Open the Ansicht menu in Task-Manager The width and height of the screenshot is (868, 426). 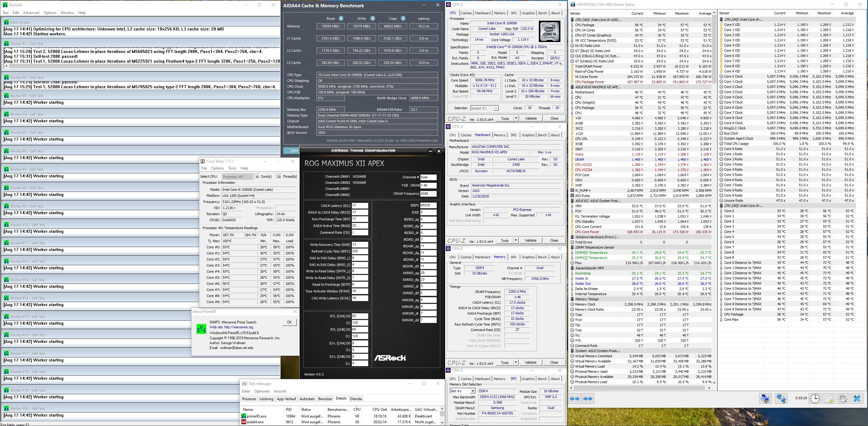click(280, 391)
